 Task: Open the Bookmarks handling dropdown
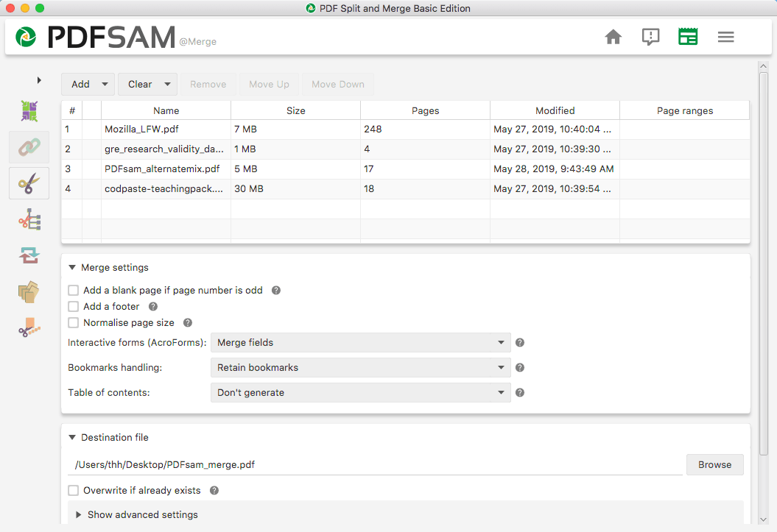pyautogui.click(x=360, y=367)
